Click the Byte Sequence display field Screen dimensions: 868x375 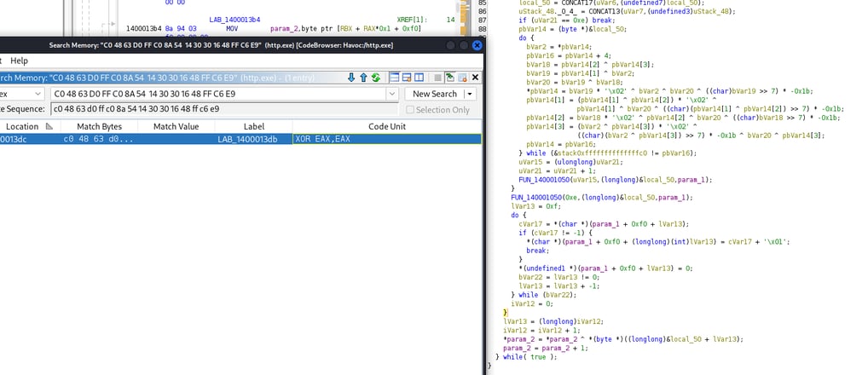226,109
